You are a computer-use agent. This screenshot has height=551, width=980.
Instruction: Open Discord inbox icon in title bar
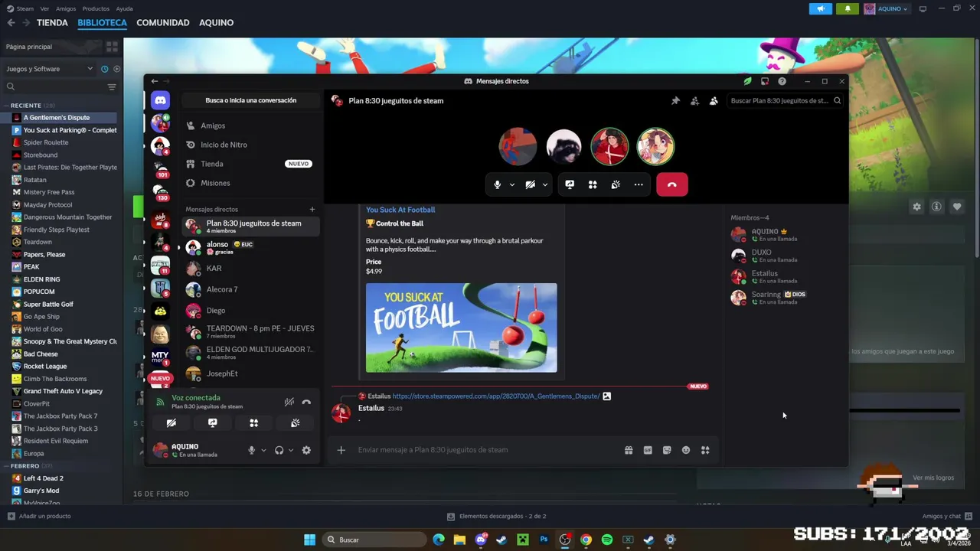tap(764, 81)
